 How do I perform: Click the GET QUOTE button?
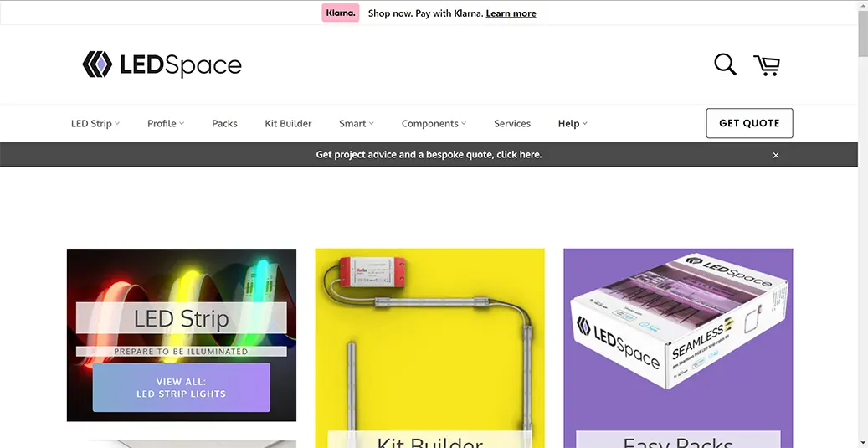pos(749,123)
